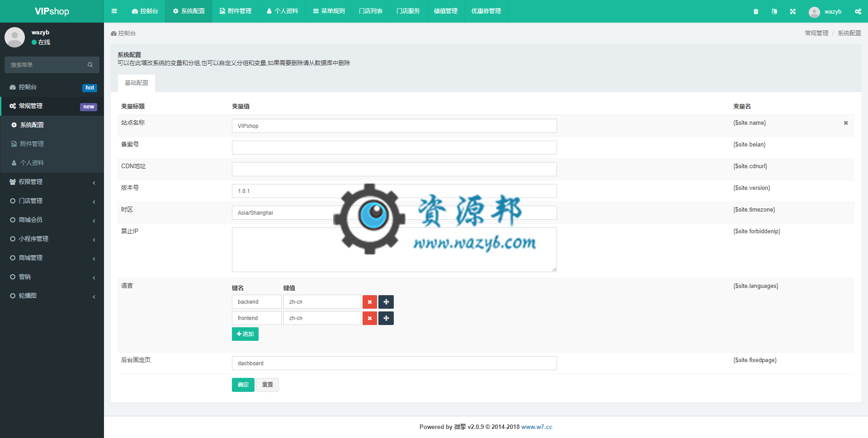The width and height of the screenshot is (868, 438).
Task: Open 门店列表 in top navigation bar
Action: (x=371, y=11)
